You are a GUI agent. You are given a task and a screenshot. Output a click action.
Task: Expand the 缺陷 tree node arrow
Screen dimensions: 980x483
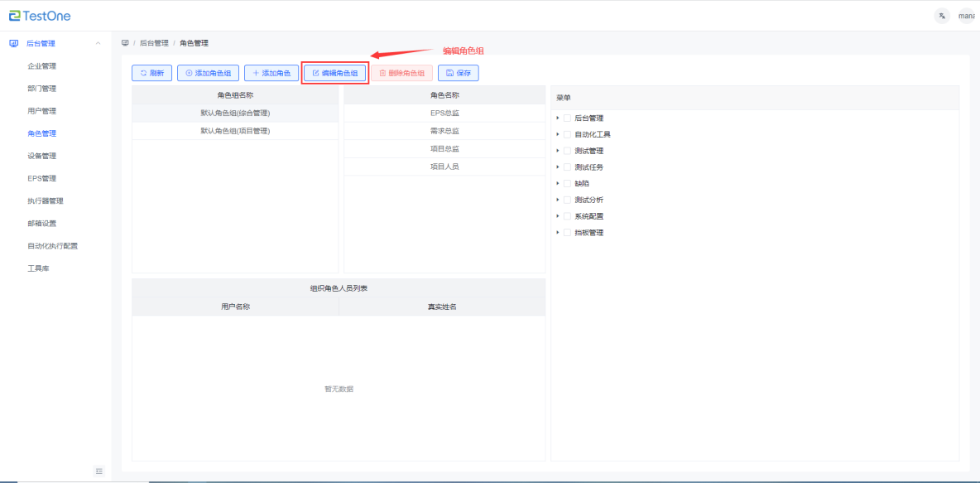pos(558,183)
